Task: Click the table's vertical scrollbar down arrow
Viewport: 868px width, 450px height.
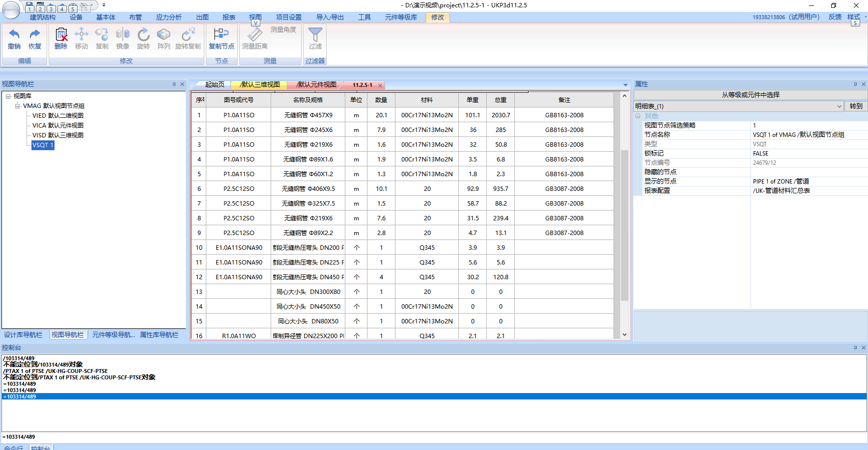Action: click(624, 335)
